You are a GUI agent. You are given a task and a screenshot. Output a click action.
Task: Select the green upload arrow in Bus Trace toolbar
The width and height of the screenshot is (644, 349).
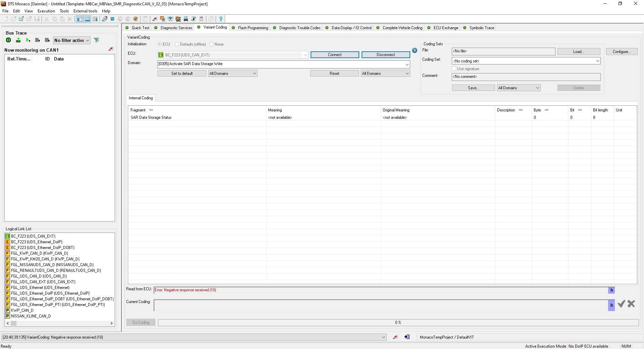[x=18, y=40]
